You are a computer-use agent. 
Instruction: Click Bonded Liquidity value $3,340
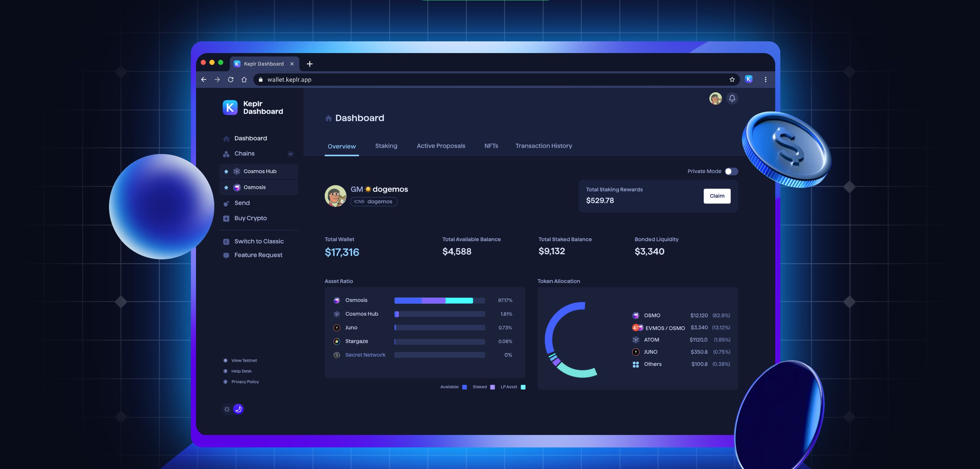click(x=649, y=252)
